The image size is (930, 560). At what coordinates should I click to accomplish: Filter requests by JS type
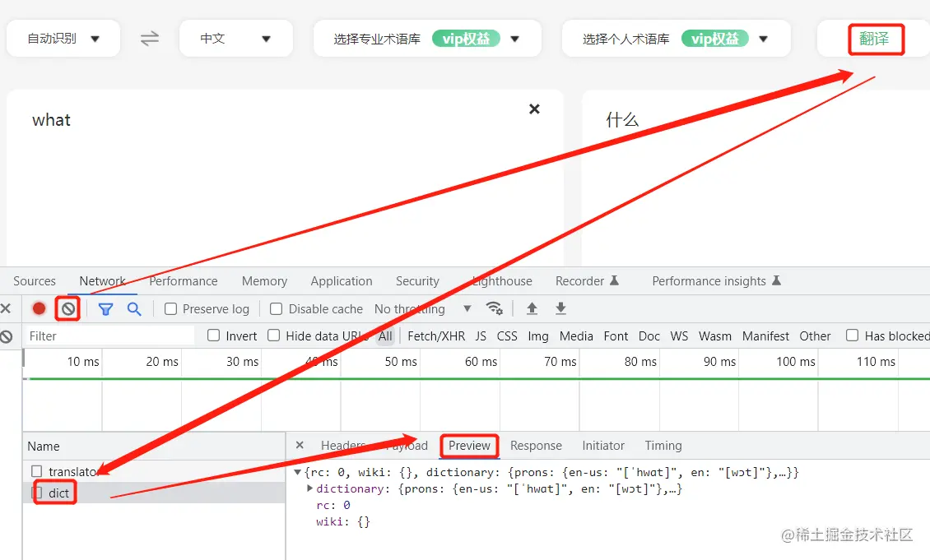[x=481, y=336]
